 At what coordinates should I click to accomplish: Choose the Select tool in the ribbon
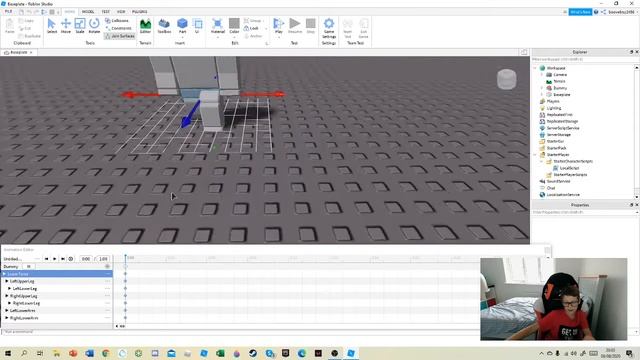pyautogui.click(x=51, y=26)
